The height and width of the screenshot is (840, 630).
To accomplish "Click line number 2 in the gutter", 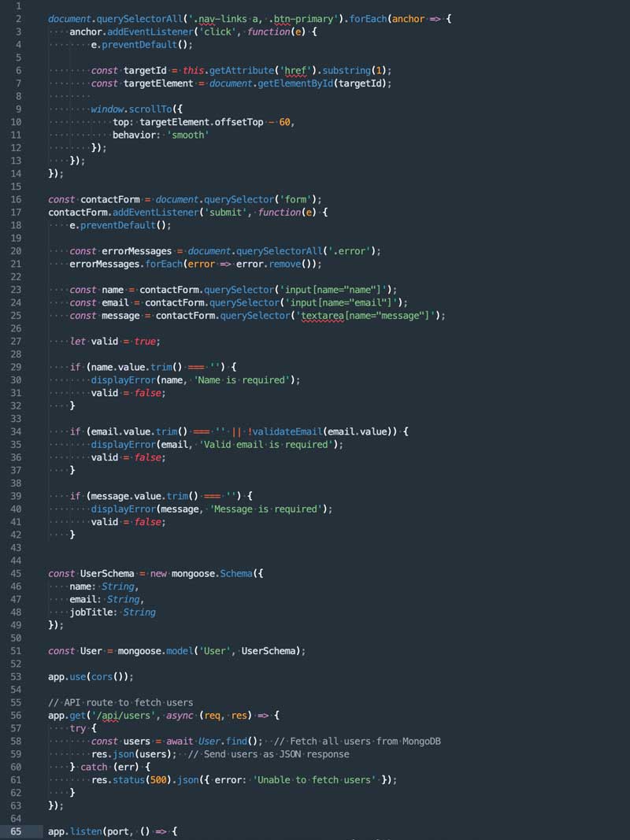I will tap(18, 19).
